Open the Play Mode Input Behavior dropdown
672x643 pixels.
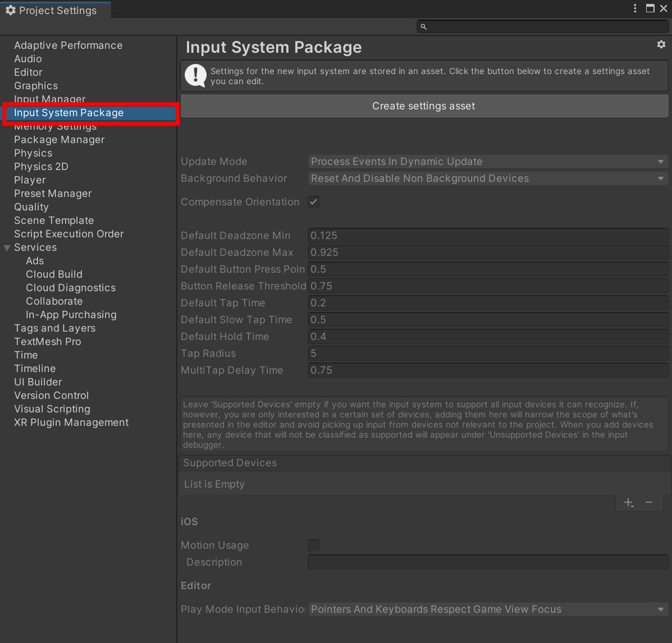pos(488,609)
